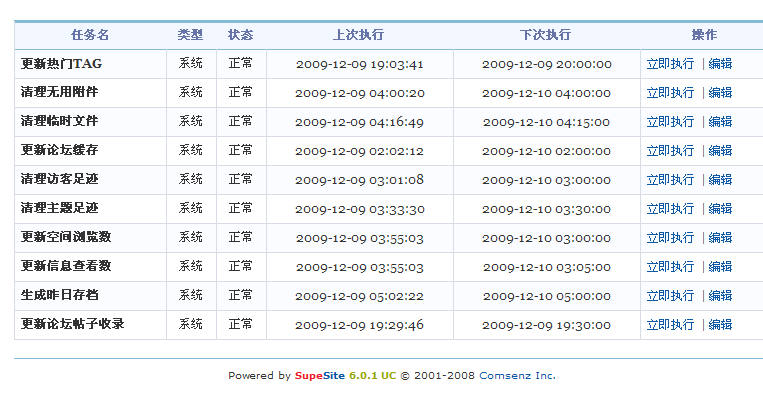The image size is (763, 396).
Task: Click last run time 2009-12-09 04:00:20
Action: pos(360,93)
